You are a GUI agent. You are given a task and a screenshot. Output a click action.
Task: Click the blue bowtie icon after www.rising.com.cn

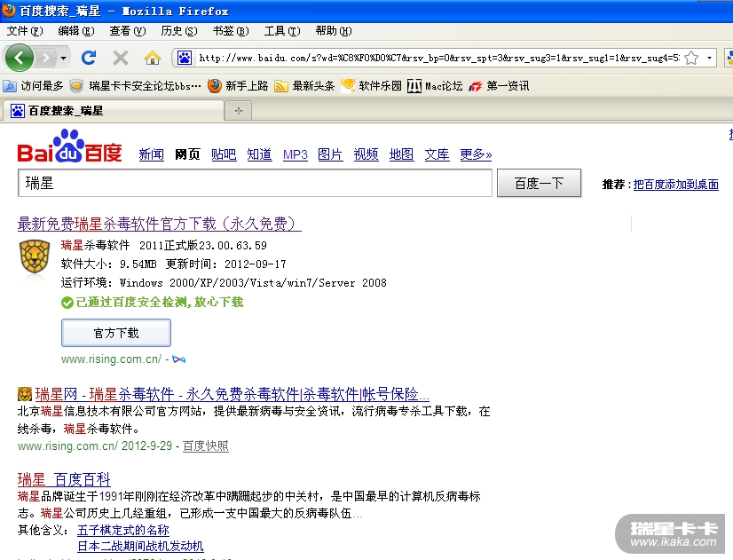[x=179, y=359]
